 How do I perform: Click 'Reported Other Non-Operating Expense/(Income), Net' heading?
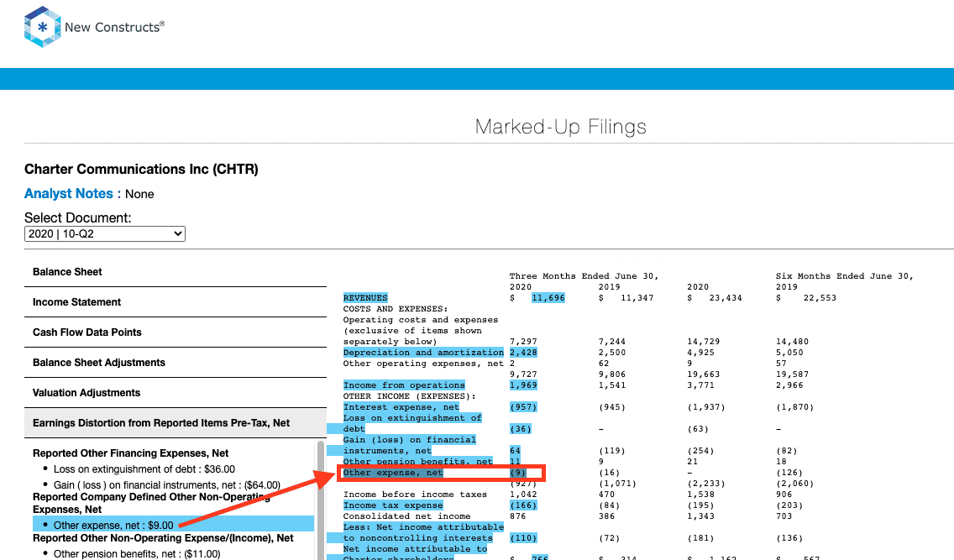[x=163, y=539]
